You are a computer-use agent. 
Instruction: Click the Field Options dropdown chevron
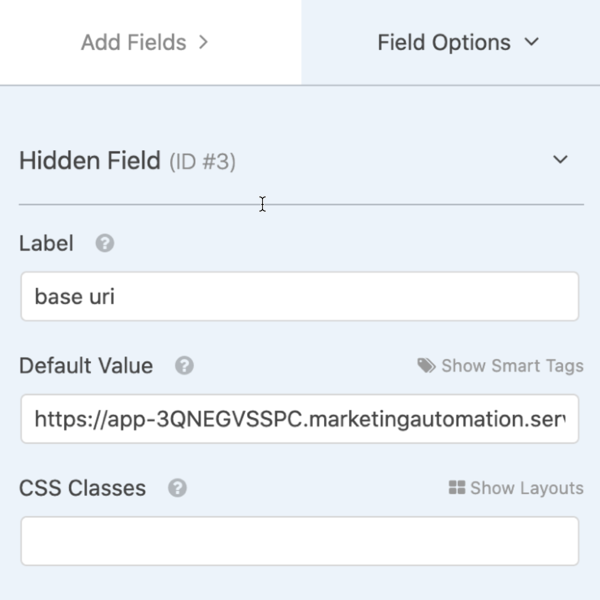pos(532,41)
